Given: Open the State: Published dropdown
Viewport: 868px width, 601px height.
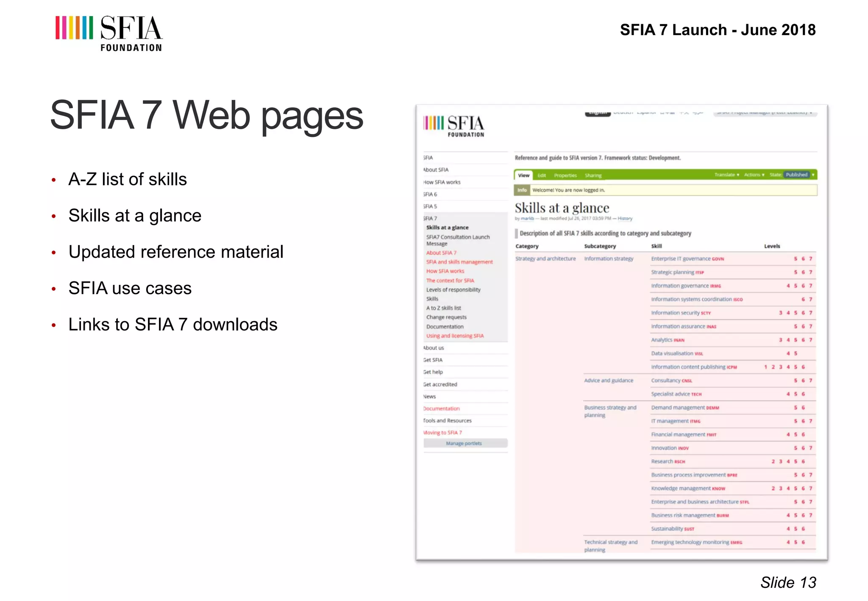Looking at the screenshot, I should [792, 175].
